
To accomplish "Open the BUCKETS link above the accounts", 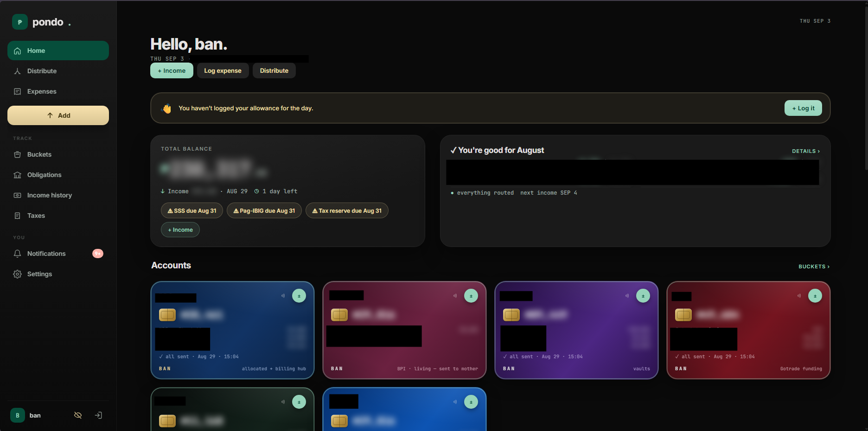I will [814, 266].
